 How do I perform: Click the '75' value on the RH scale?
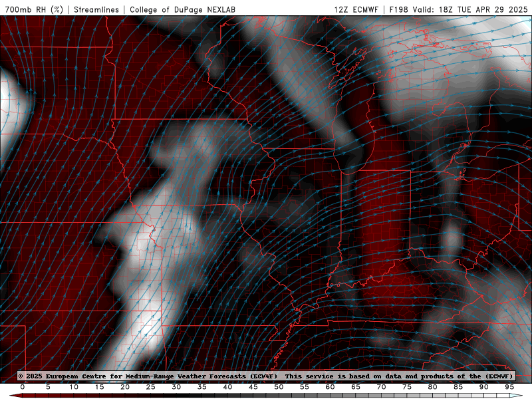(x=407, y=387)
